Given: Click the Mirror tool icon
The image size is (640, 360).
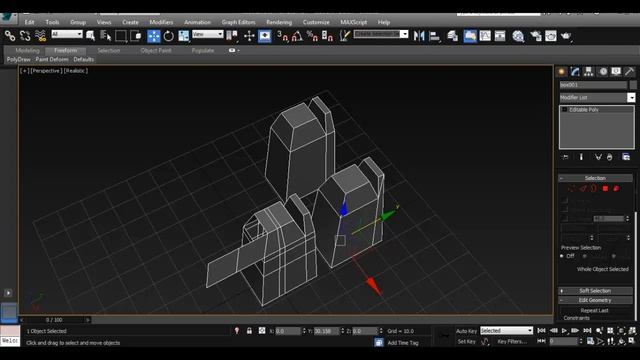Looking at the screenshot, I should 419,36.
